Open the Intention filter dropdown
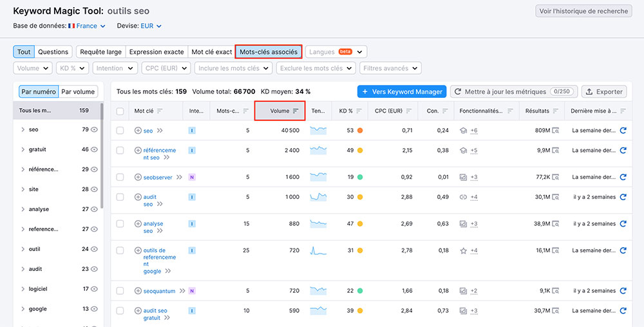The image size is (644, 327). [115, 68]
